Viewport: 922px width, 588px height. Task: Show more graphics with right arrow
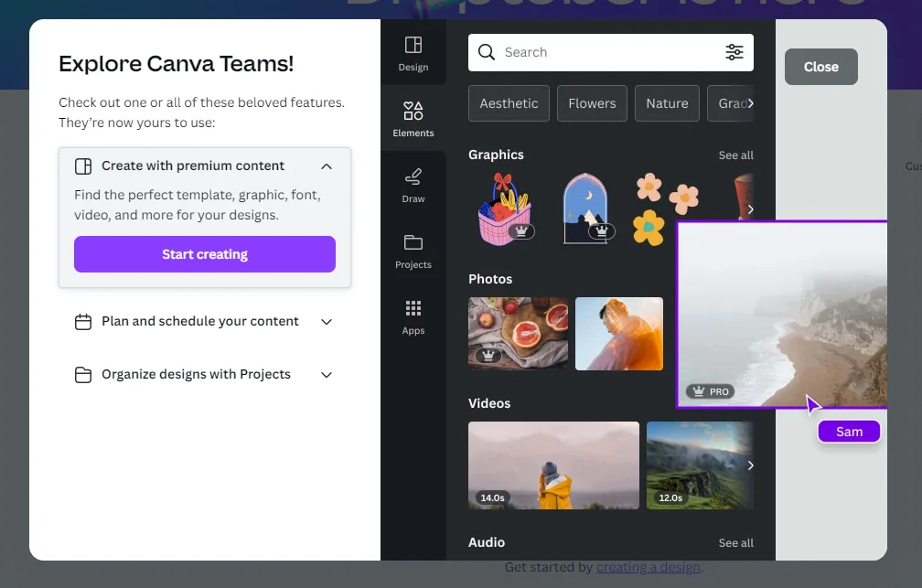[750, 209]
